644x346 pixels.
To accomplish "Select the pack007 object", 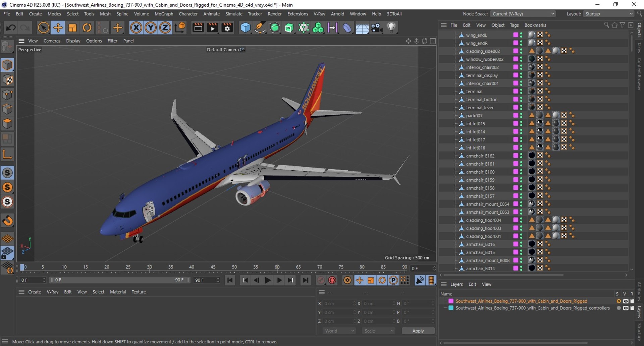I will pyautogui.click(x=474, y=116).
